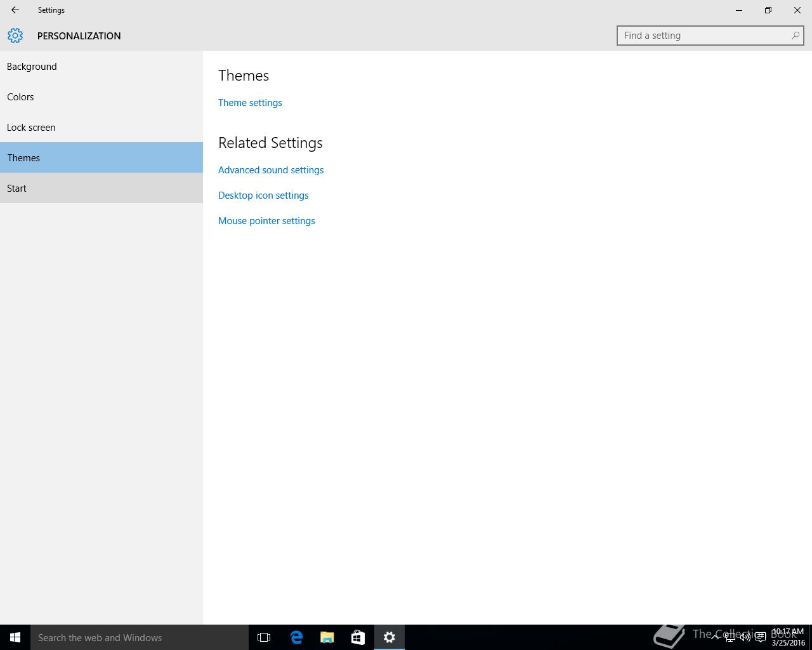Switch to Lock screen settings

click(31, 128)
